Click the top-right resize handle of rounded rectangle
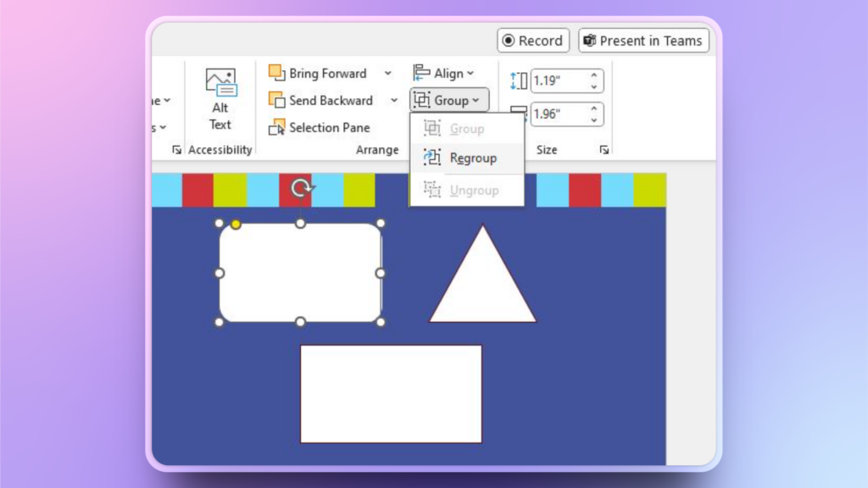The width and height of the screenshot is (868, 488). click(x=381, y=224)
